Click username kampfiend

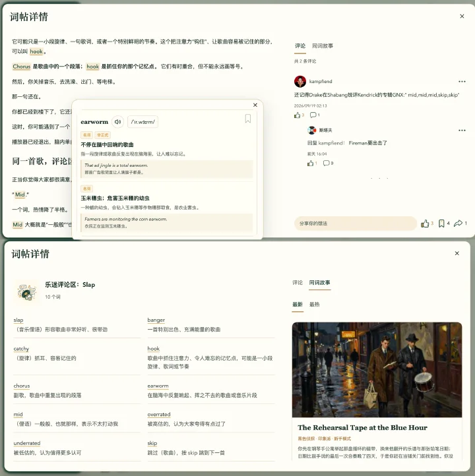click(x=321, y=81)
